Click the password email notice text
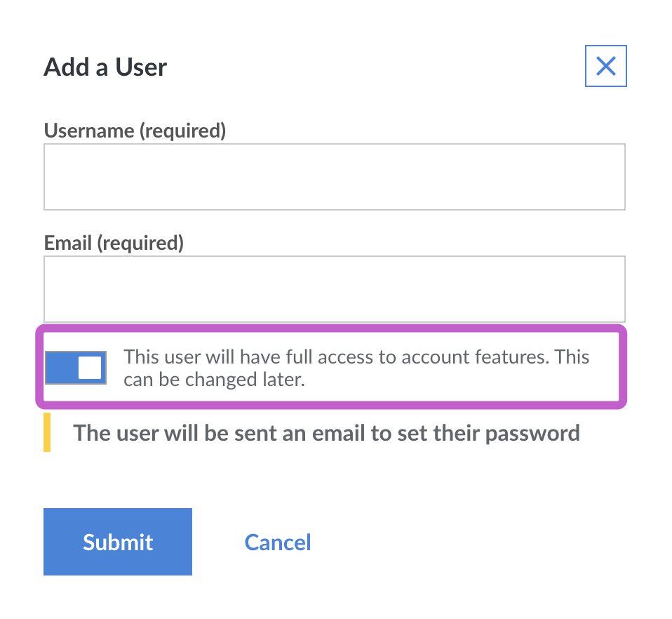Image resolution: width=672 pixels, height=619 pixels. pyautogui.click(x=326, y=432)
